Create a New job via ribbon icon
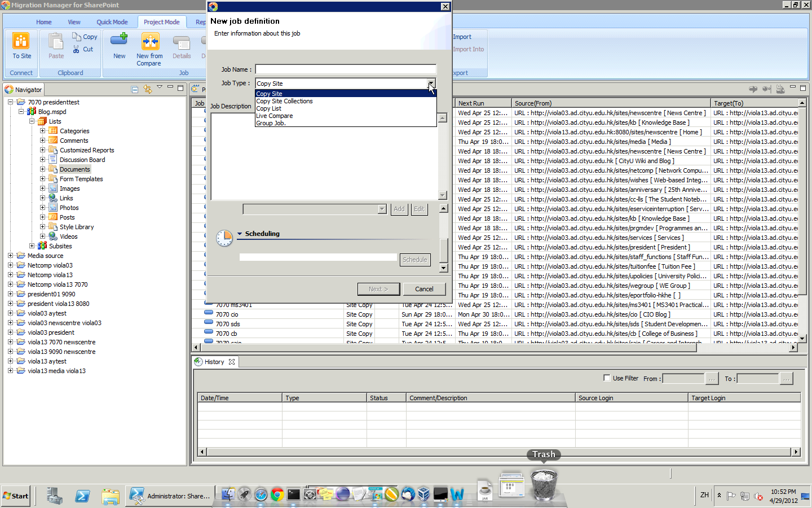The height and width of the screenshot is (508, 812). coord(119,40)
